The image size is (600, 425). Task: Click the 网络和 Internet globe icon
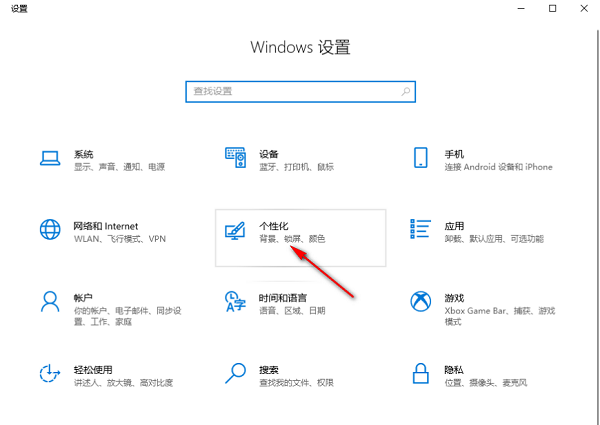[x=50, y=230]
